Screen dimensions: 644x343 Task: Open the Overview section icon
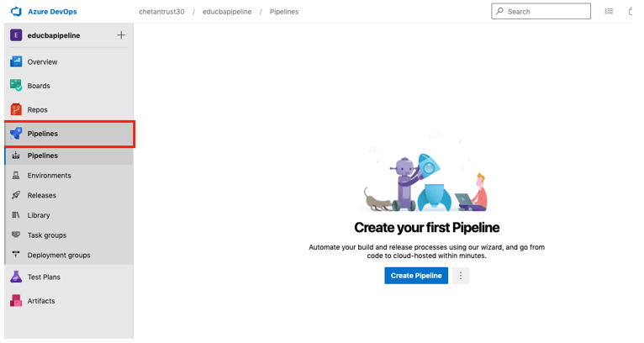click(16, 61)
